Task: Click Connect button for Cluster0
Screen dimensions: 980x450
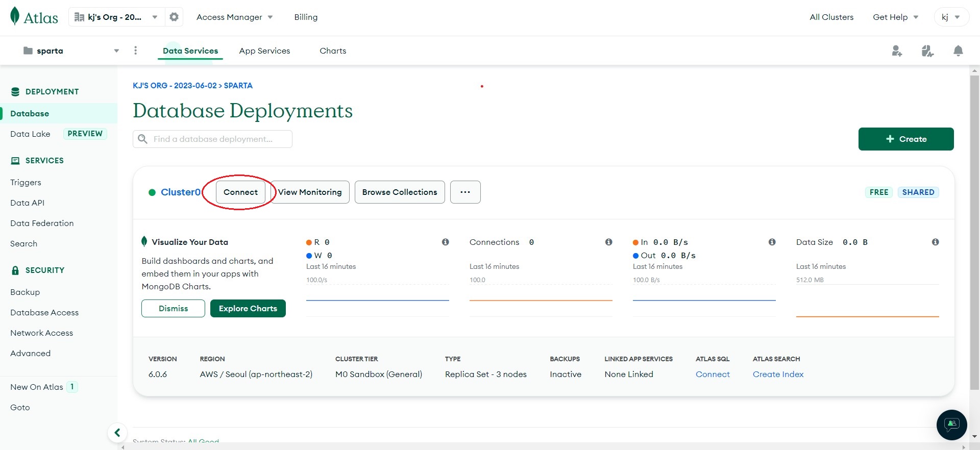Action: point(240,192)
